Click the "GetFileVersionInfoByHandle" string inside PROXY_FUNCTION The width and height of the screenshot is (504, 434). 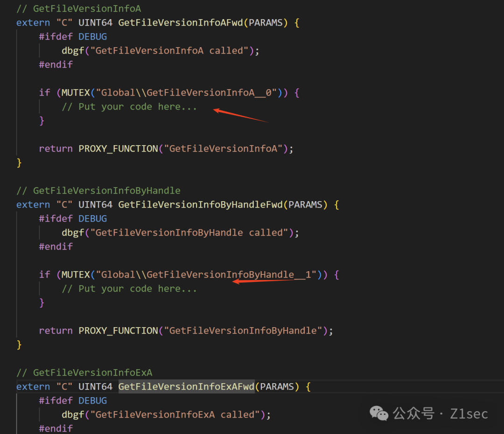click(x=243, y=331)
